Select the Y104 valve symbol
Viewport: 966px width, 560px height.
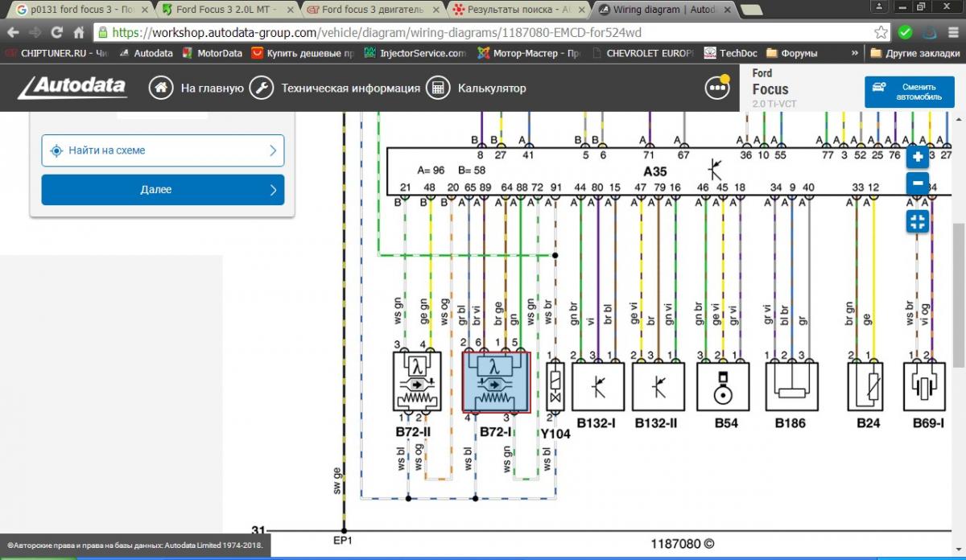(555, 386)
